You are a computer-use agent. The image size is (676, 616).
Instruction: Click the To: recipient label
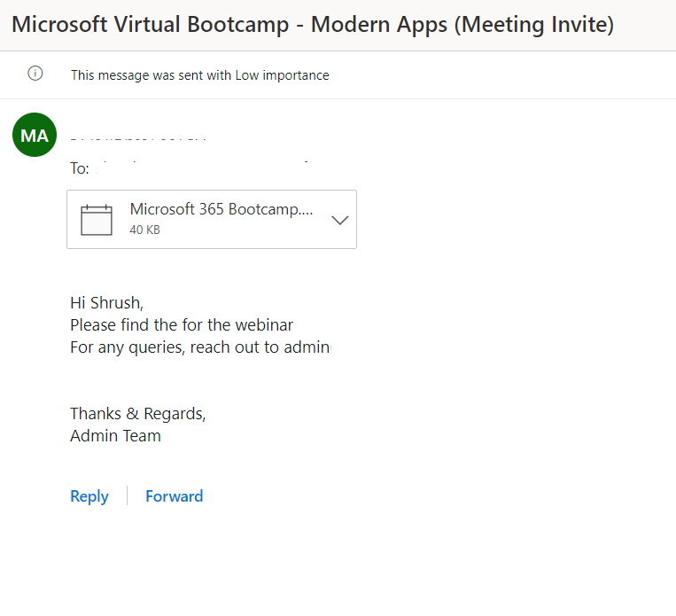click(80, 168)
